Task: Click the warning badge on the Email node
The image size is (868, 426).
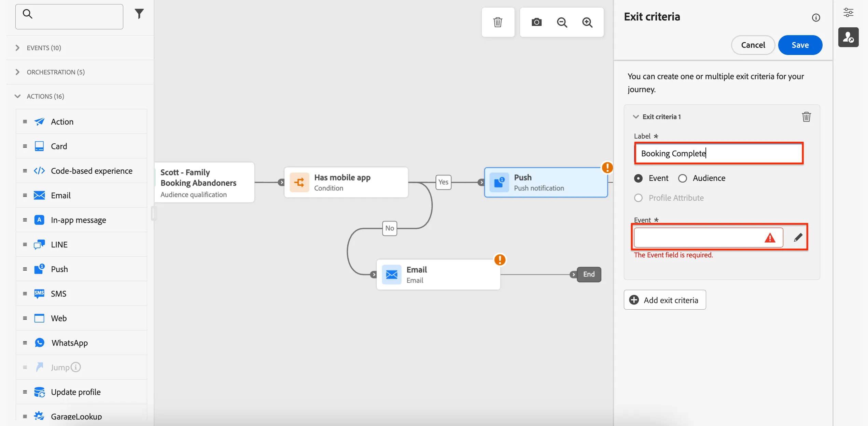Action: (500, 260)
